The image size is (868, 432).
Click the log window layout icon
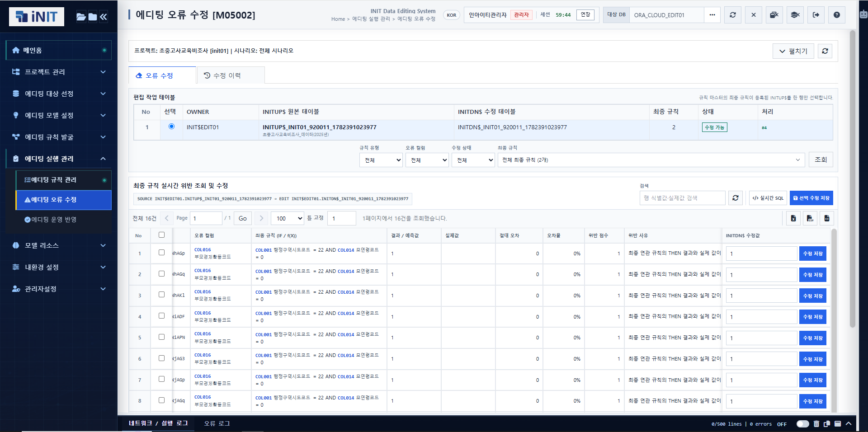[x=838, y=424]
